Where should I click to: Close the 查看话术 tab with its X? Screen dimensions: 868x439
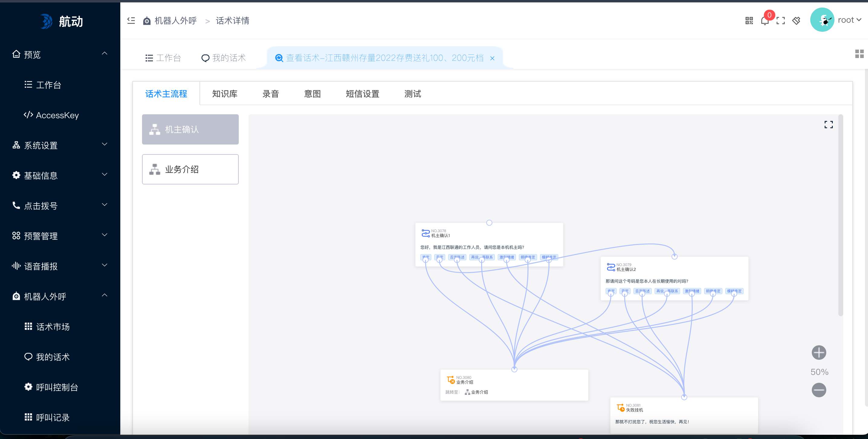tap(492, 58)
